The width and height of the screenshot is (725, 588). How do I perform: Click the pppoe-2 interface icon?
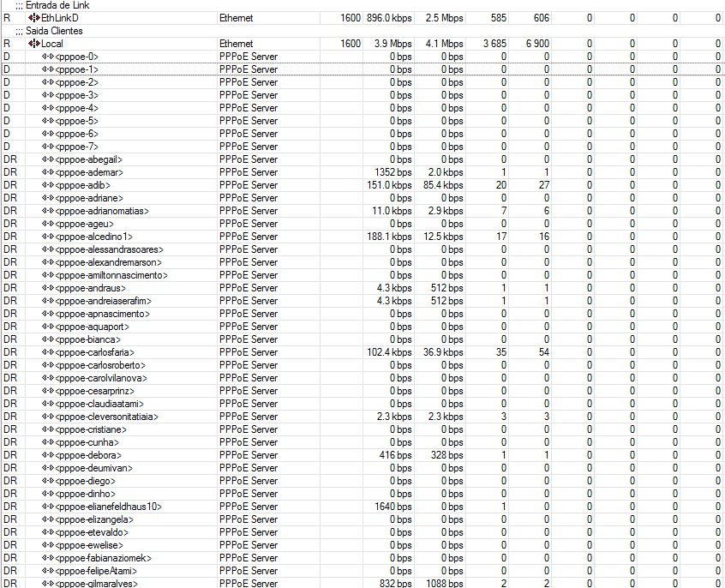point(48,83)
